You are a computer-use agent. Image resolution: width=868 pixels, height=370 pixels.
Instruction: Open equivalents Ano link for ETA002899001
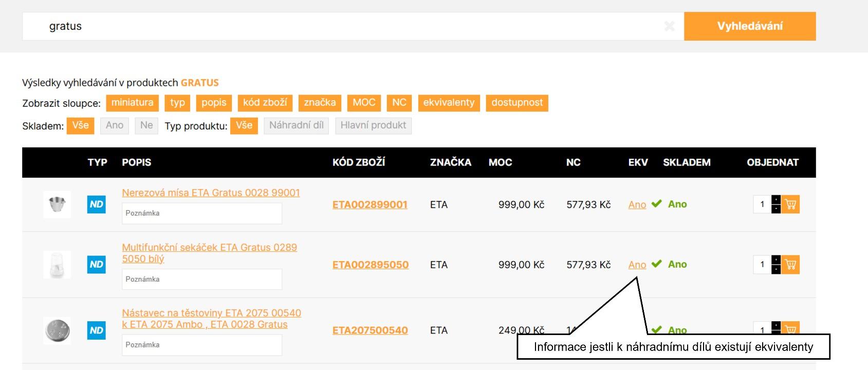637,205
